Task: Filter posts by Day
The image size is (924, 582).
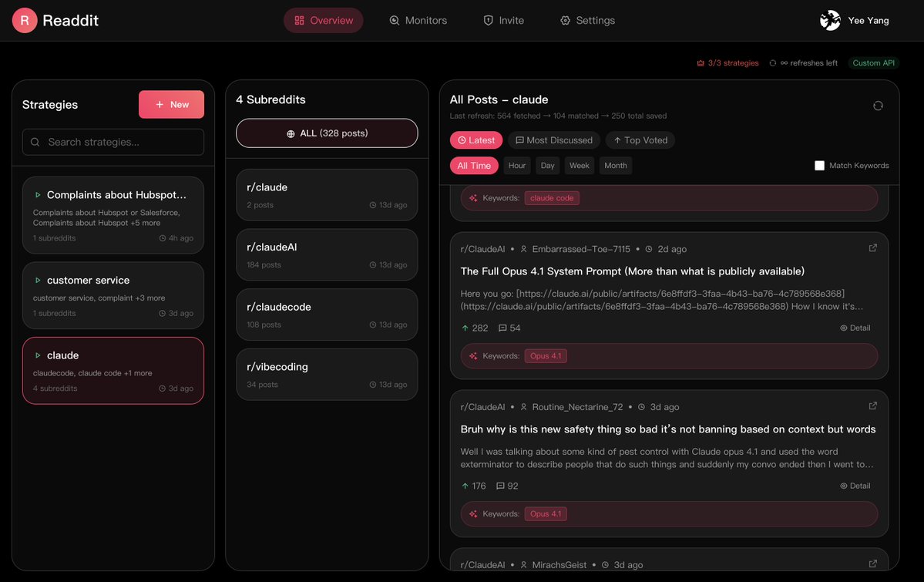Action: pyautogui.click(x=547, y=166)
